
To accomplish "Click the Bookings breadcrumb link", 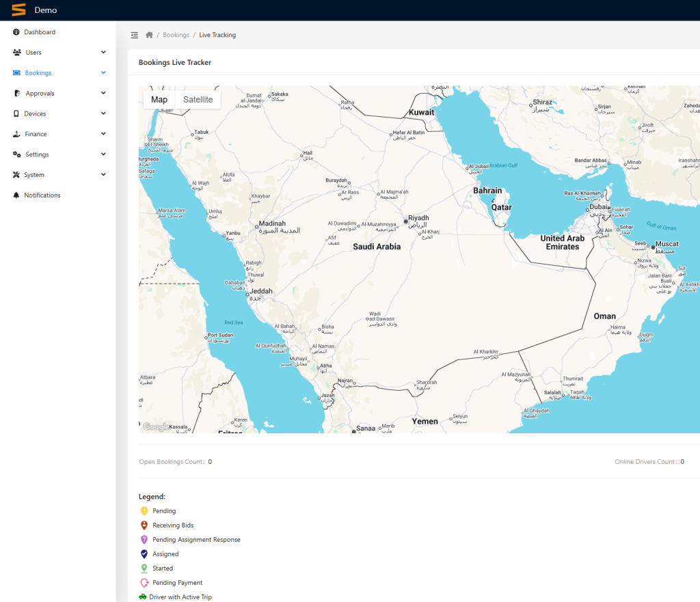I will pos(176,35).
